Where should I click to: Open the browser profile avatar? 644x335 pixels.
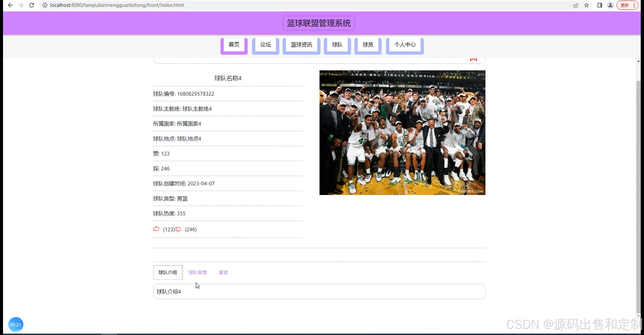coord(610,5)
